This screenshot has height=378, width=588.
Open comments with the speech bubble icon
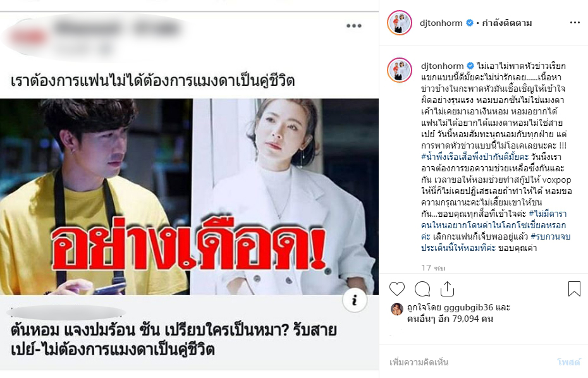(x=422, y=289)
